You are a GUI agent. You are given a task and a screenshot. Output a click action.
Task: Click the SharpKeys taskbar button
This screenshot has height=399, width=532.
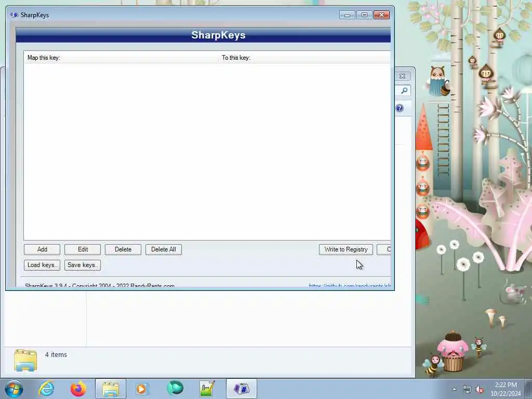pos(242,389)
